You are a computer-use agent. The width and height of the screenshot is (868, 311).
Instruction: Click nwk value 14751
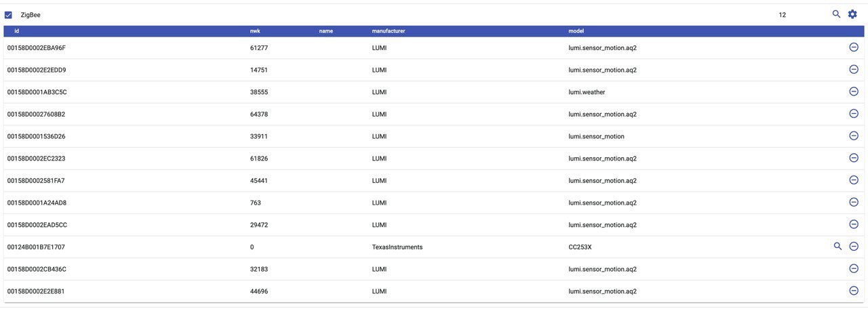pyautogui.click(x=259, y=70)
